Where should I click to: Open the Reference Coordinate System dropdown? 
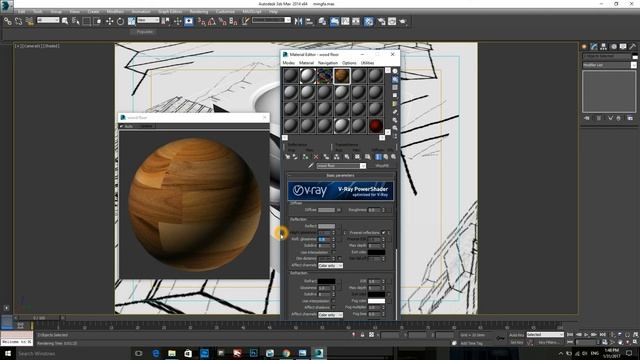[x=148, y=20]
